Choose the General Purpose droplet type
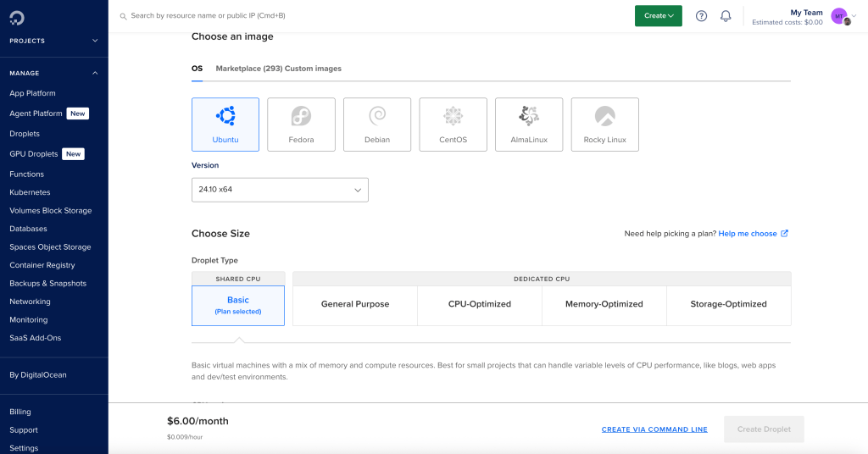 coord(355,304)
